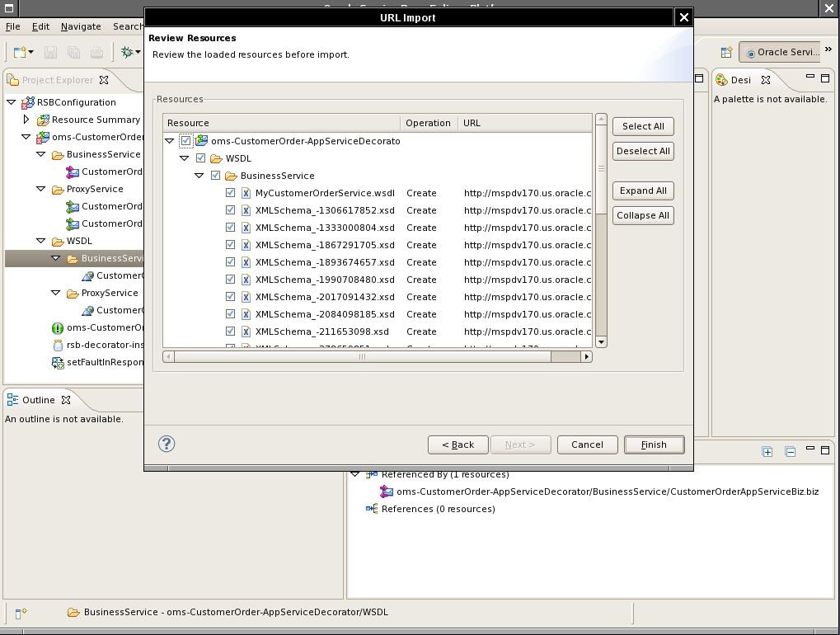
Task: Open the New wizard dropdown arrow
Action: click(31, 52)
